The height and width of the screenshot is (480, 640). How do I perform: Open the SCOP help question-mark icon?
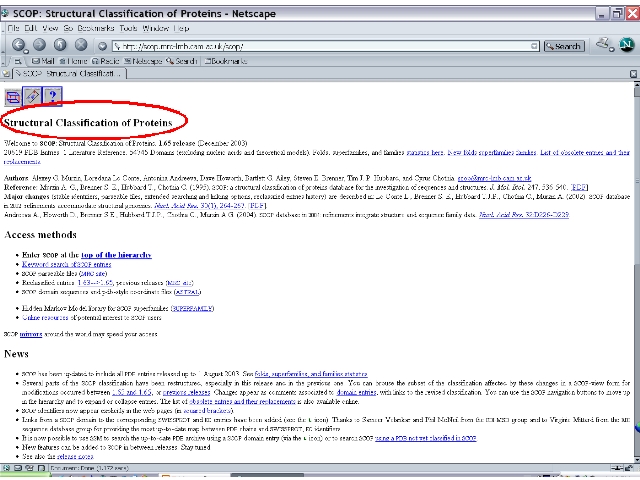pos(53,96)
